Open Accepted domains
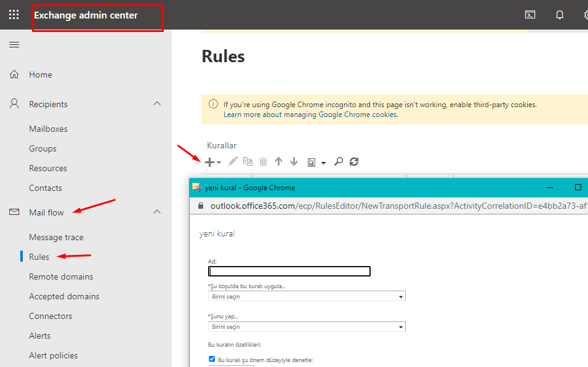 tap(64, 297)
